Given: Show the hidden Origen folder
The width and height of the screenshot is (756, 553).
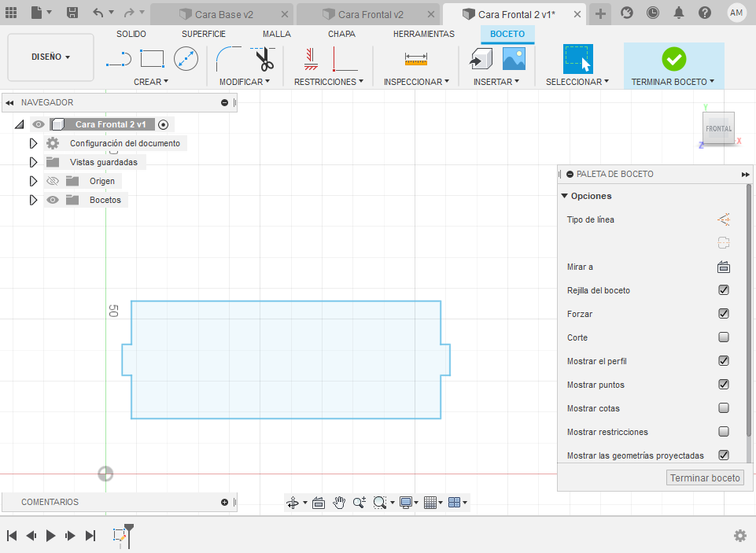Looking at the screenshot, I should tap(53, 181).
